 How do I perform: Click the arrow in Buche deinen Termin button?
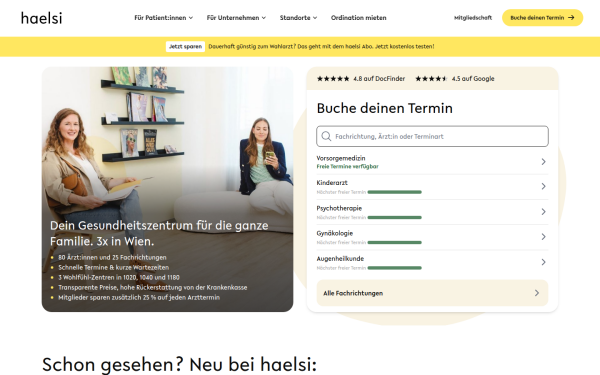(571, 18)
